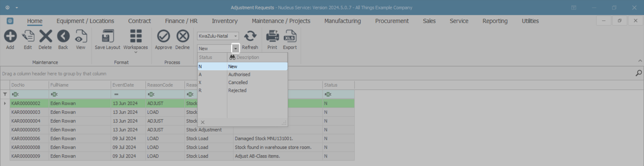Click the Decline icon
Screen dimensions: 644x166
click(x=182, y=36)
